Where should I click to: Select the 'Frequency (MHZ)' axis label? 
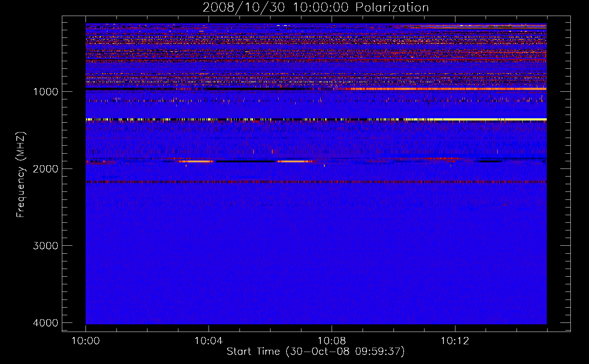point(20,174)
